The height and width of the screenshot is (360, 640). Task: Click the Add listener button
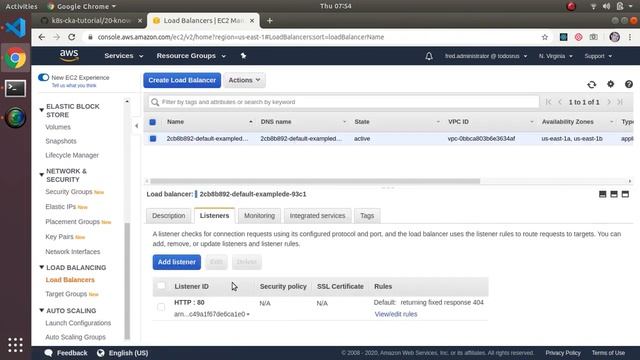click(x=177, y=262)
